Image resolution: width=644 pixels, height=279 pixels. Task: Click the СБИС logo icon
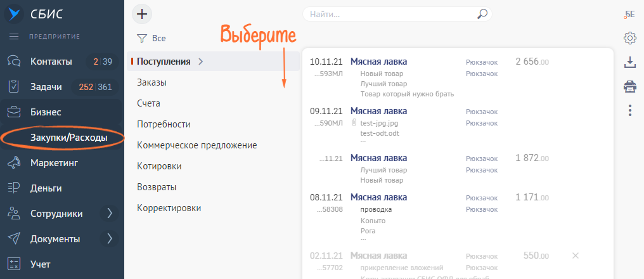point(13,13)
